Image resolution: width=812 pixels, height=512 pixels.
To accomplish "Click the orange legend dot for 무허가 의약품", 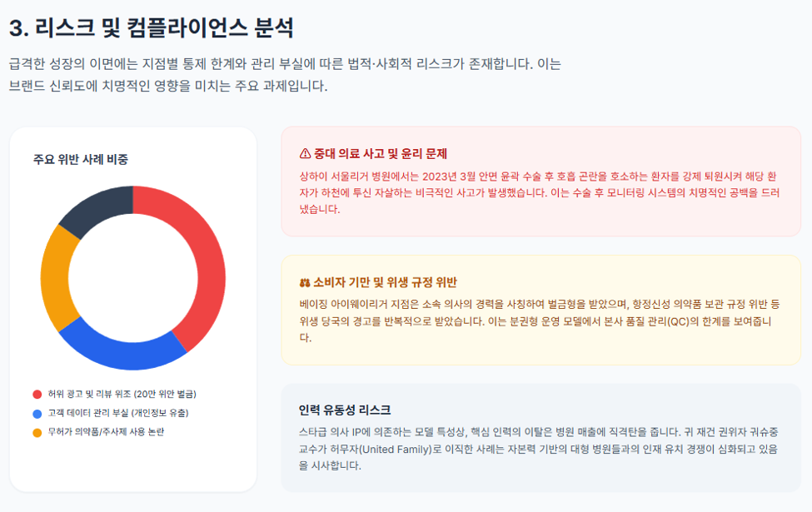I will pyautogui.click(x=37, y=433).
